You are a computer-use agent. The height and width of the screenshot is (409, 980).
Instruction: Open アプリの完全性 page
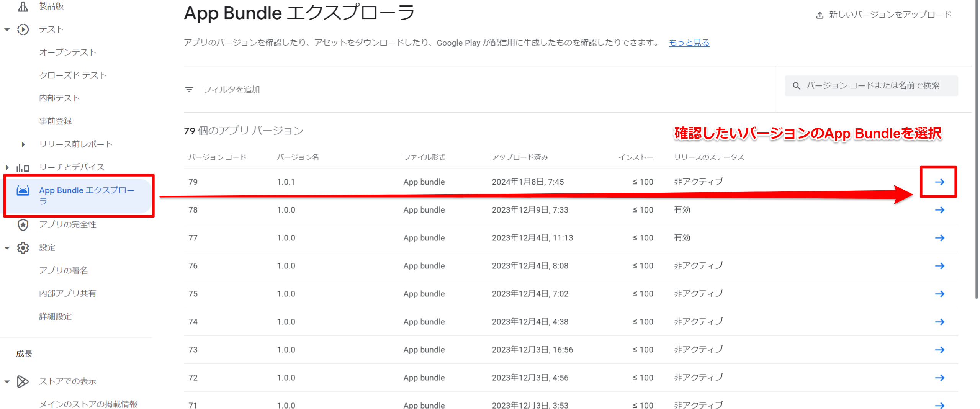pos(67,225)
